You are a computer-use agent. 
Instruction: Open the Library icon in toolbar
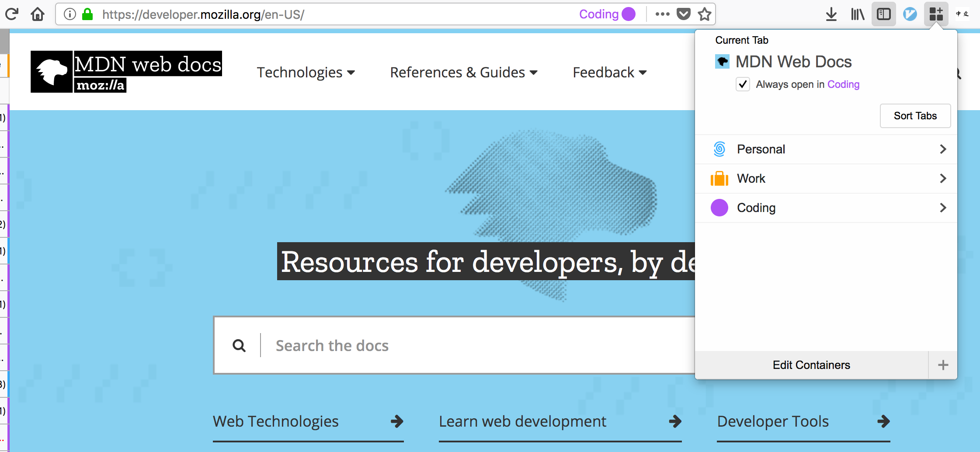(x=858, y=14)
